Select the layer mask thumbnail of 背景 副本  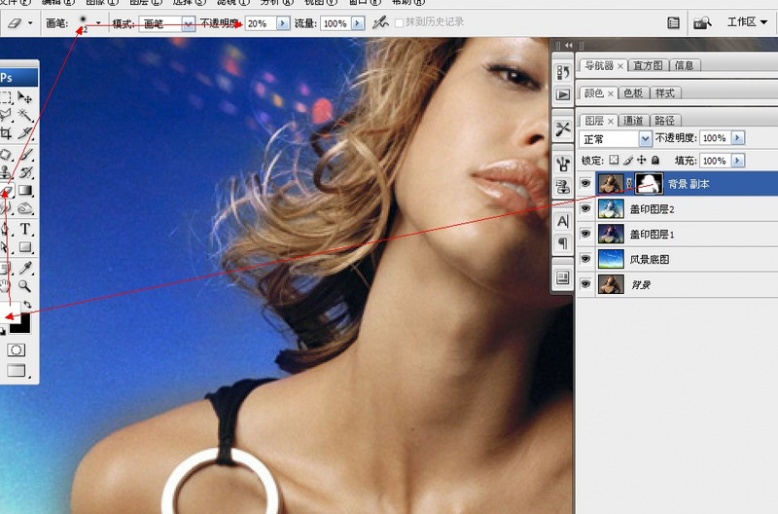[648, 184]
